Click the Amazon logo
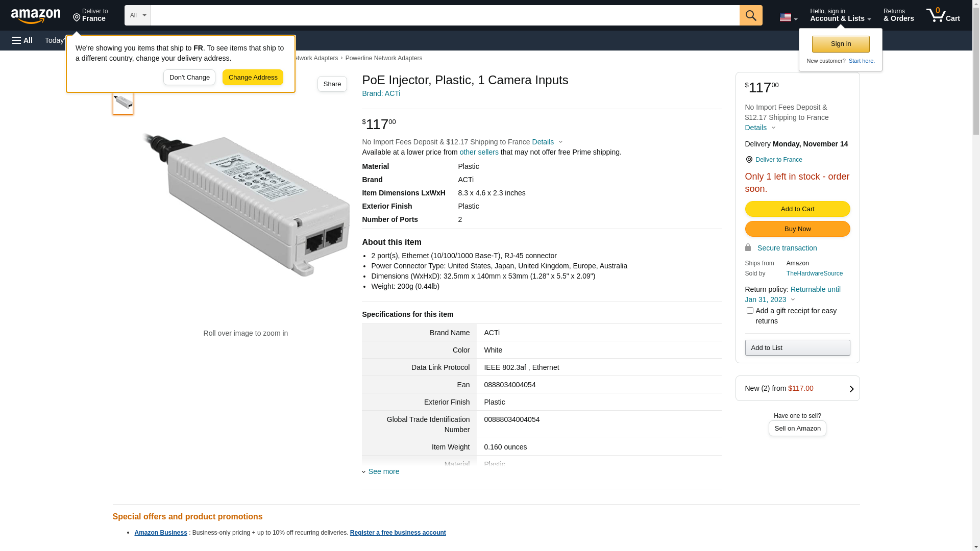Viewport: 980px width, 551px height. tap(36, 16)
